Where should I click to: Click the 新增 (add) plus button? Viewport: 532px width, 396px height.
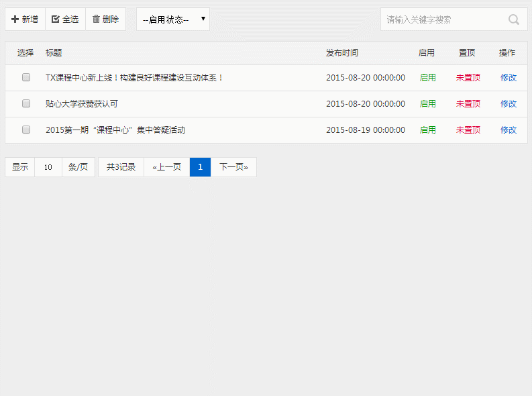tap(25, 19)
